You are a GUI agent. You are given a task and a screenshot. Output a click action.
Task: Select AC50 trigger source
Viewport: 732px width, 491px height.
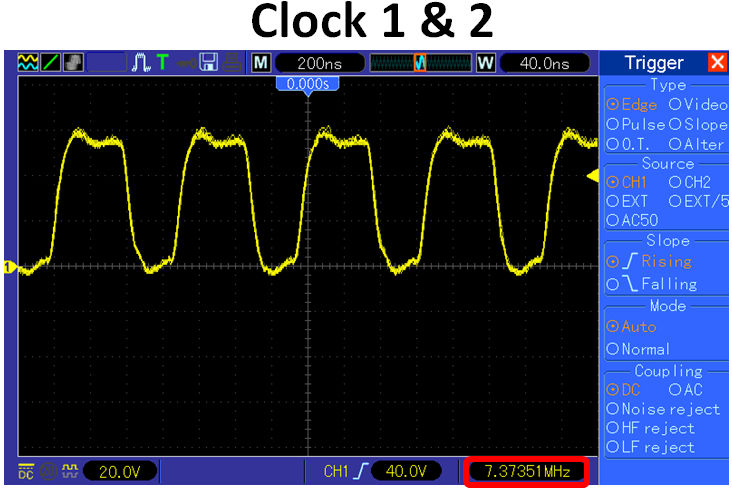click(x=632, y=220)
